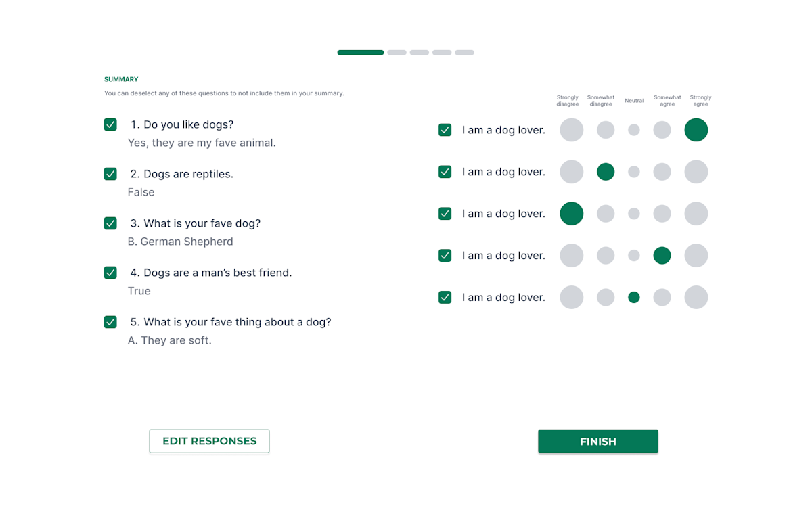Uncheck question 1 "Do you like dogs?"

tap(110, 124)
